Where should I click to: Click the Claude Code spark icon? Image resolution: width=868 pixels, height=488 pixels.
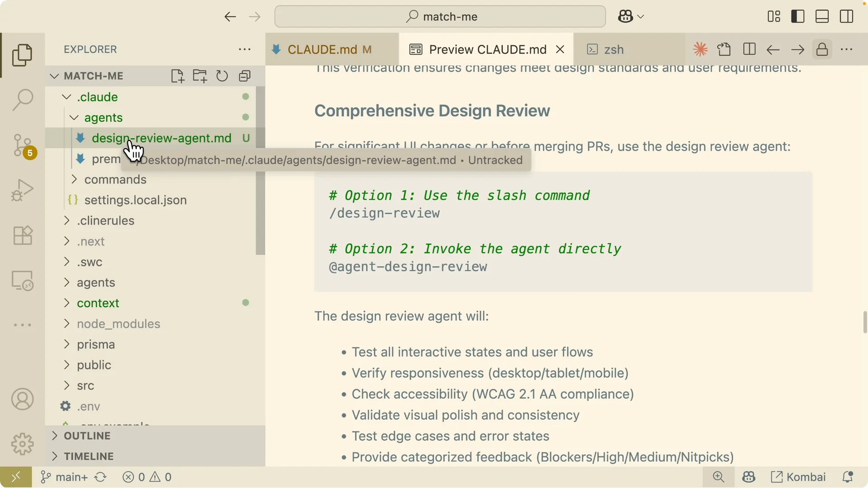coord(700,49)
